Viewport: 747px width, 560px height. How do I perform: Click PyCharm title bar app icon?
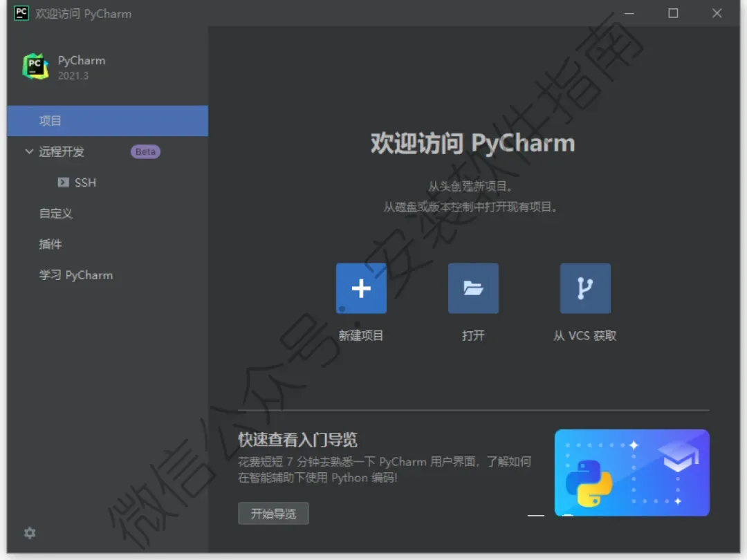pyautogui.click(x=21, y=13)
